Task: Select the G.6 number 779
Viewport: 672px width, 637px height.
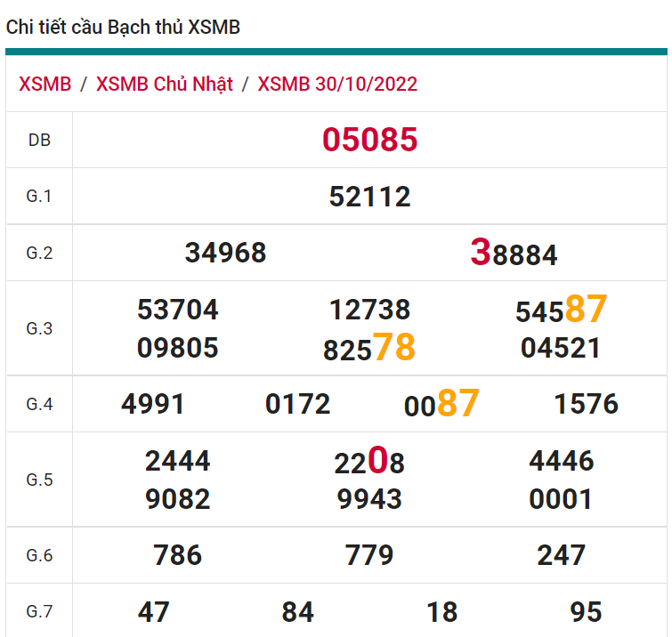Action: pyautogui.click(x=369, y=555)
